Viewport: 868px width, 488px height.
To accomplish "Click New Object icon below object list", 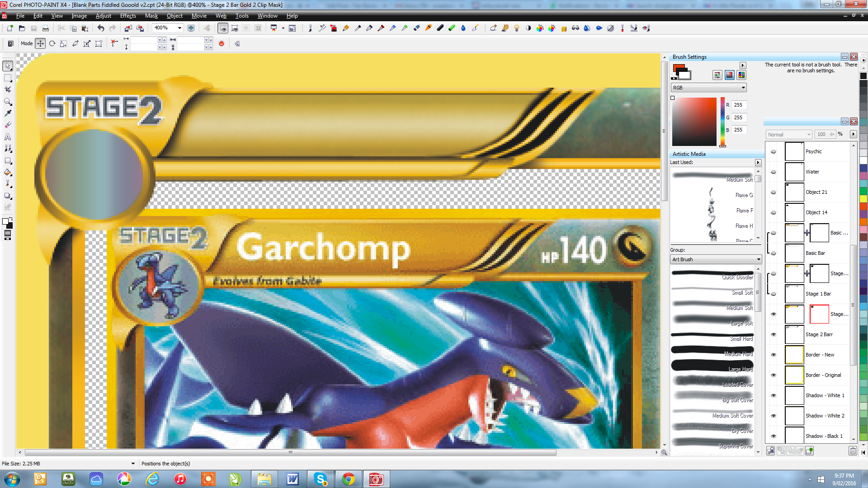I will [809, 450].
